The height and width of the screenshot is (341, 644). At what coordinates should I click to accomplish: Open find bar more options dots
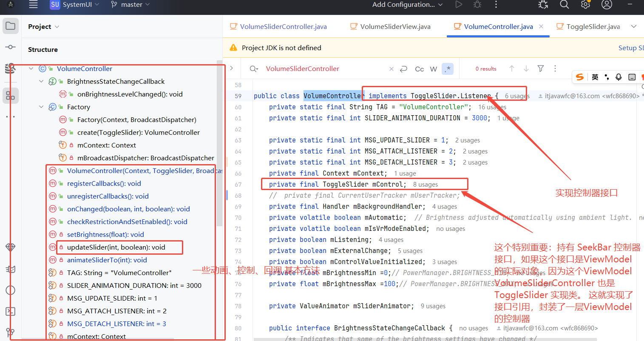tap(555, 68)
